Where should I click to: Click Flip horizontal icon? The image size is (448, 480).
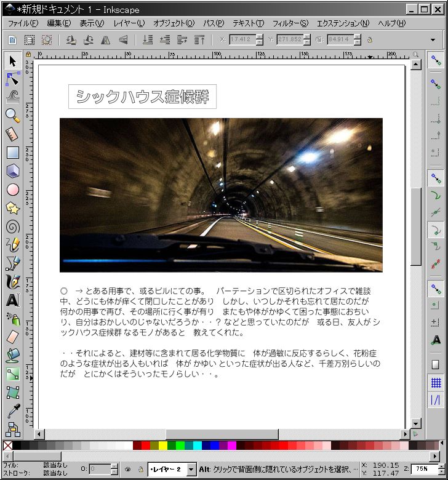106,40
